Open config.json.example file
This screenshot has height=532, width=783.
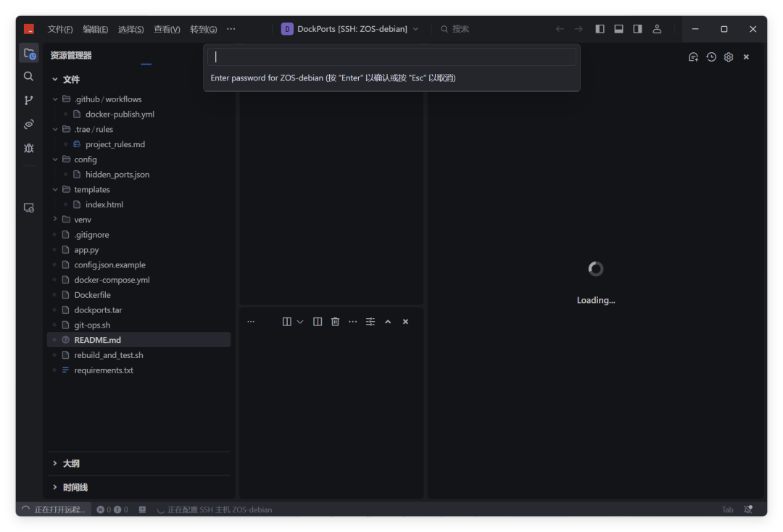point(110,265)
